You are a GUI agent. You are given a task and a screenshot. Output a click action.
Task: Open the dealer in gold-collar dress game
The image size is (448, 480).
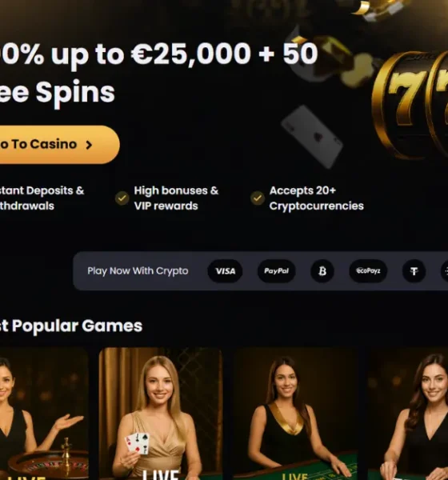pyautogui.click(x=295, y=414)
